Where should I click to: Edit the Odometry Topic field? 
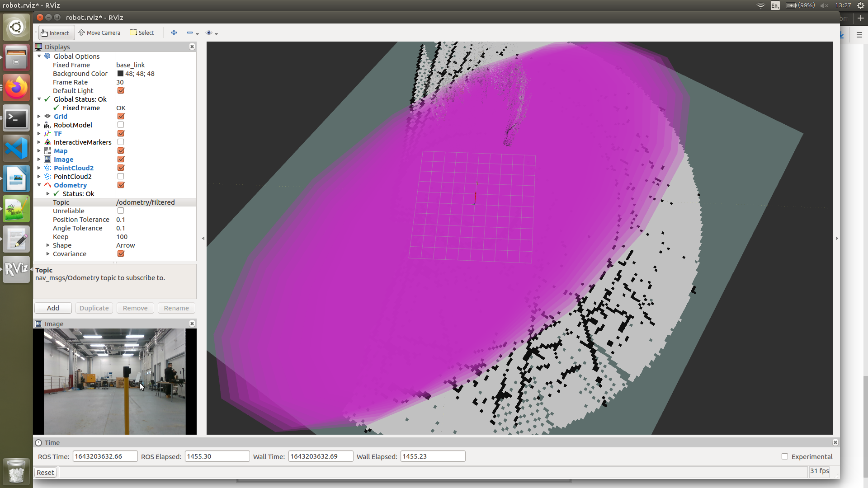(156, 202)
